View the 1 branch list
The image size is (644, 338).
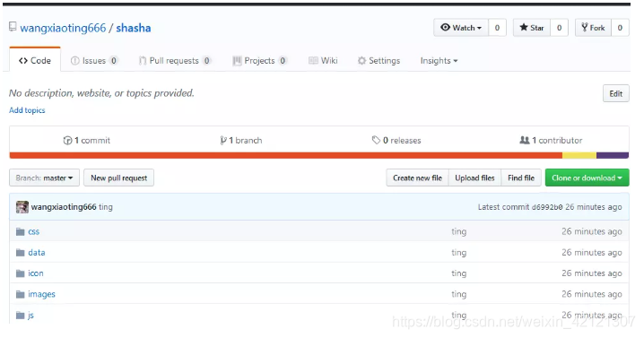241,141
